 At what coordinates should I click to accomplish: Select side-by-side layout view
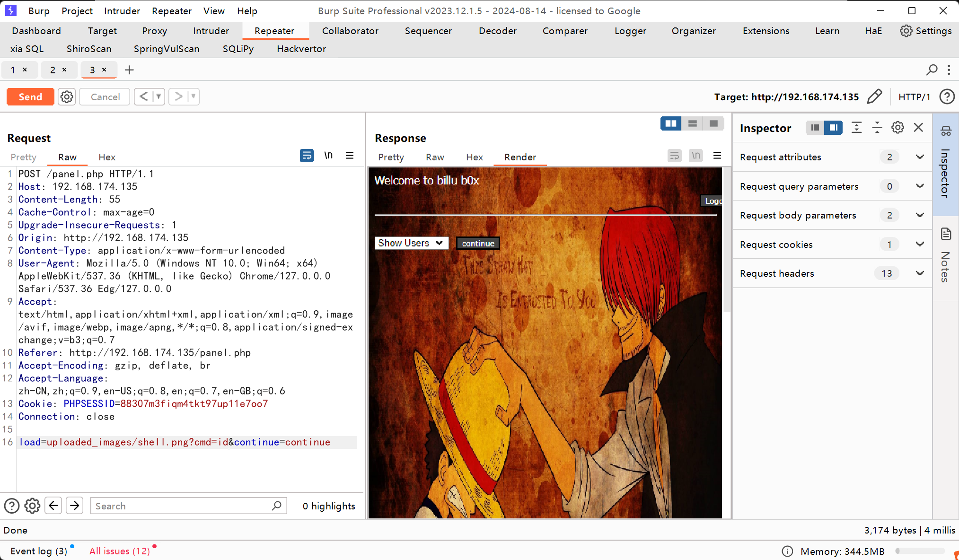671,123
